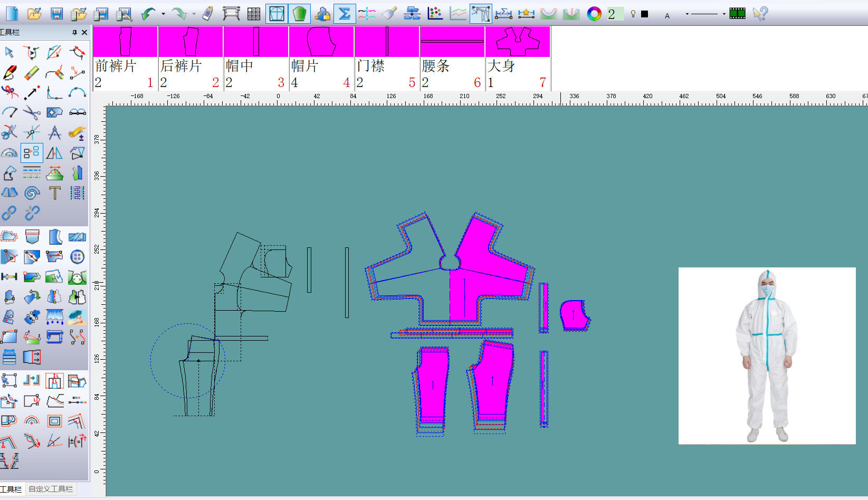The image size is (868, 500).
Task: Activate the protractor angle tool
Action: (9, 153)
